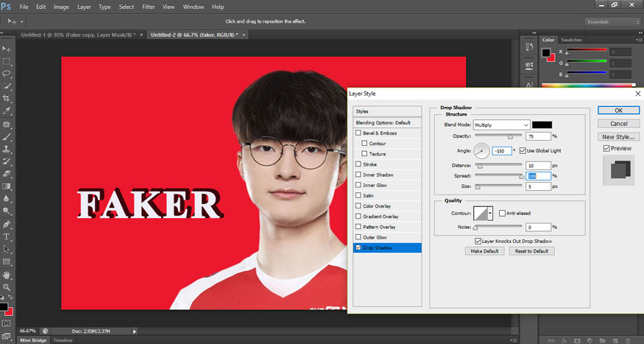Screen dimensions: 644x344
Task: Toggle Use Global Light checkbox
Action: click(x=523, y=151)
